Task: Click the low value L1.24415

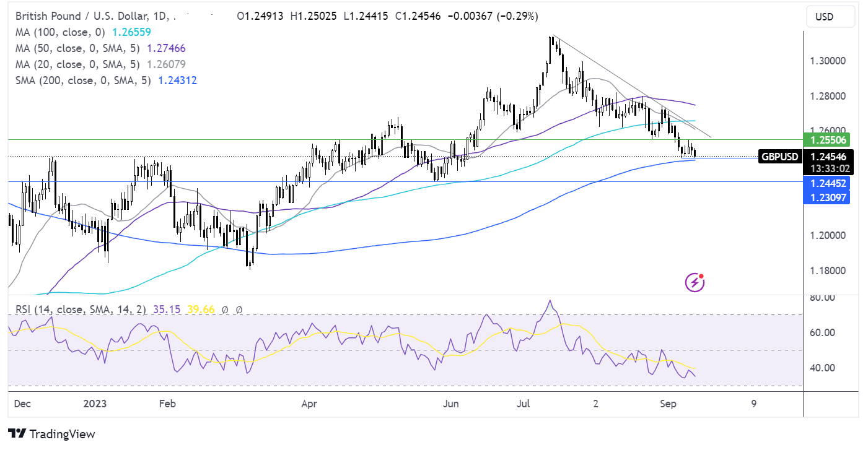Action: (x=365, y=17)
